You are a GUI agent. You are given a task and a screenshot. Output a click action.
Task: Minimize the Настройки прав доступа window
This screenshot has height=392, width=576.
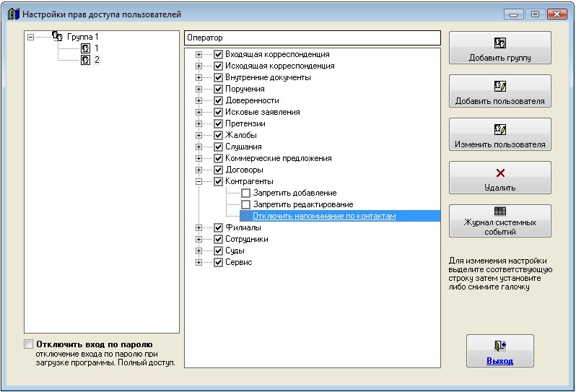[x=513, y=14]
